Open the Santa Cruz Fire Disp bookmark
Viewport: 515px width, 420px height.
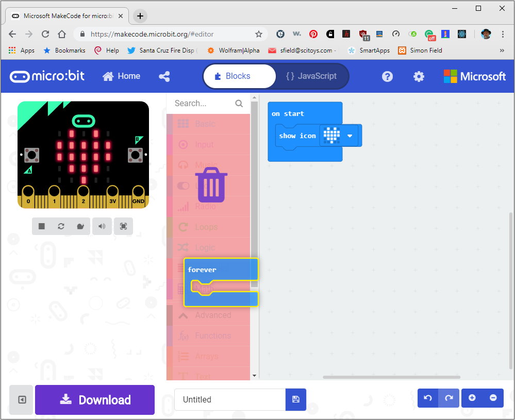tap(162, 50)
